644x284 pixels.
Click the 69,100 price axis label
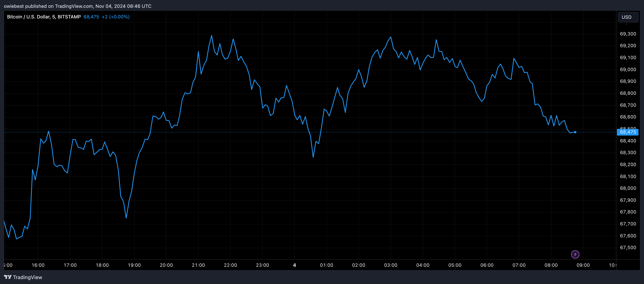[x=628, y=57]
